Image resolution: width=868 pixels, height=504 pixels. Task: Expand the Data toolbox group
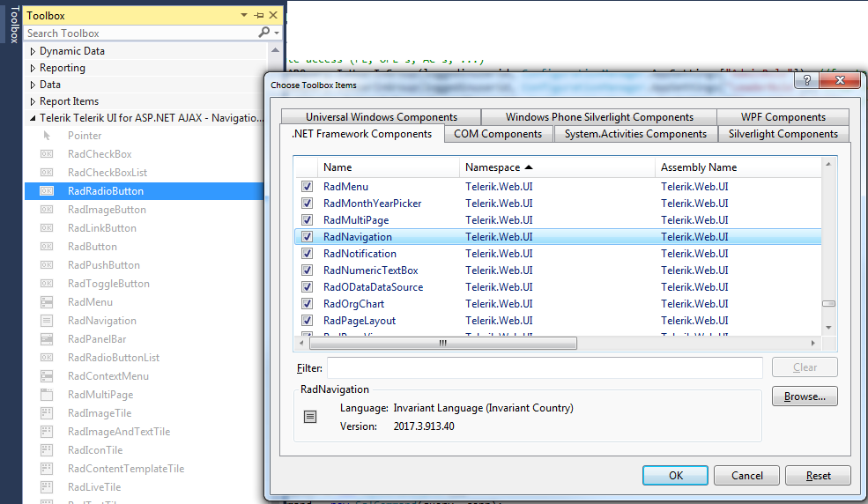pyautogui.click(x=33, y=85)
